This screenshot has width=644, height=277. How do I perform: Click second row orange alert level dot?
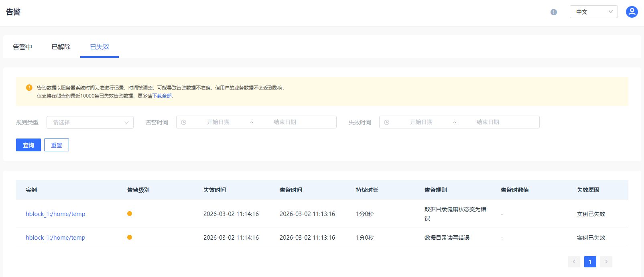130,237
